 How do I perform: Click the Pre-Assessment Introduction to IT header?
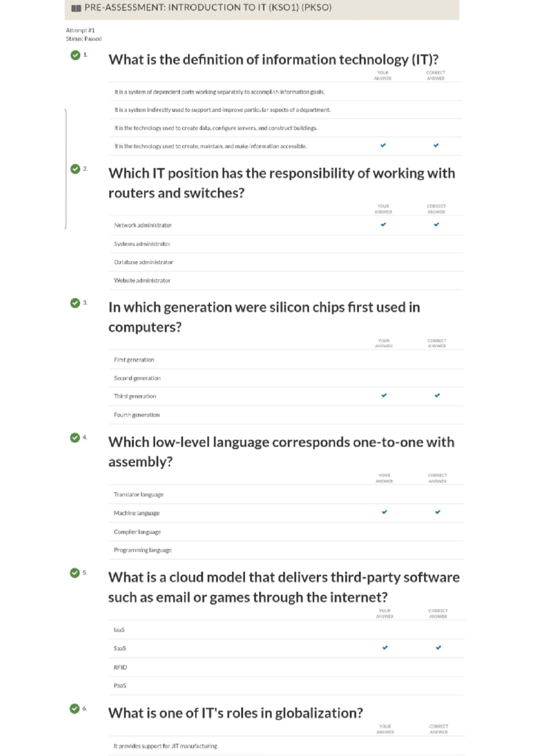point(208,8)
